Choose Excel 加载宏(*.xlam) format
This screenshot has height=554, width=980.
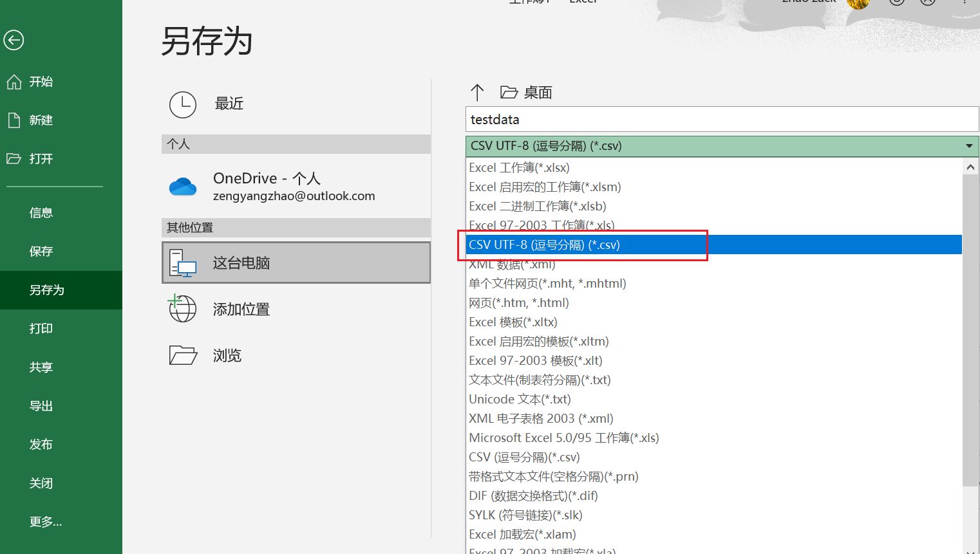point(713,535)
